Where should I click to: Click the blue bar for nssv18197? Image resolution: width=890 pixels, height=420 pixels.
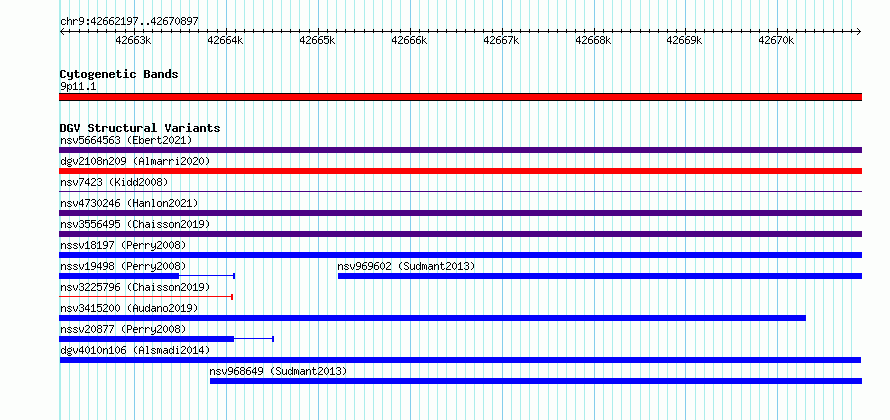pyautogui.click(x=460, y=255)
